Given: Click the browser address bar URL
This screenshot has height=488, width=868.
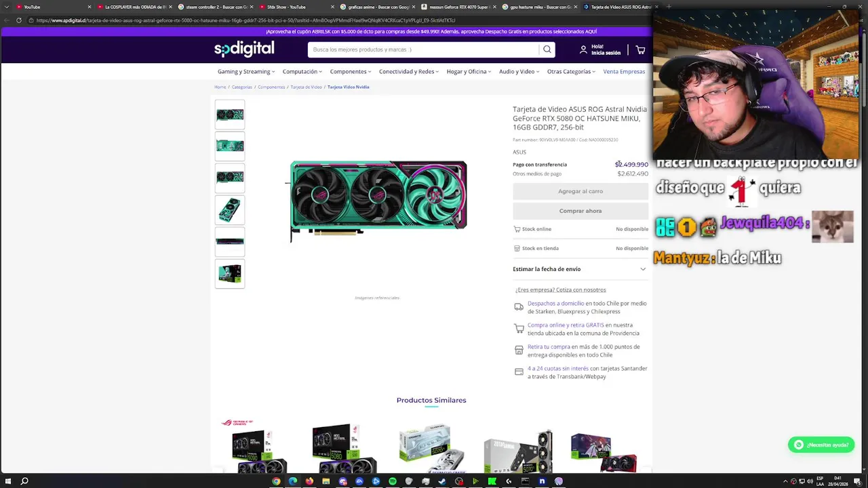Looking at the screenshot, I should [x=245, y=20].
